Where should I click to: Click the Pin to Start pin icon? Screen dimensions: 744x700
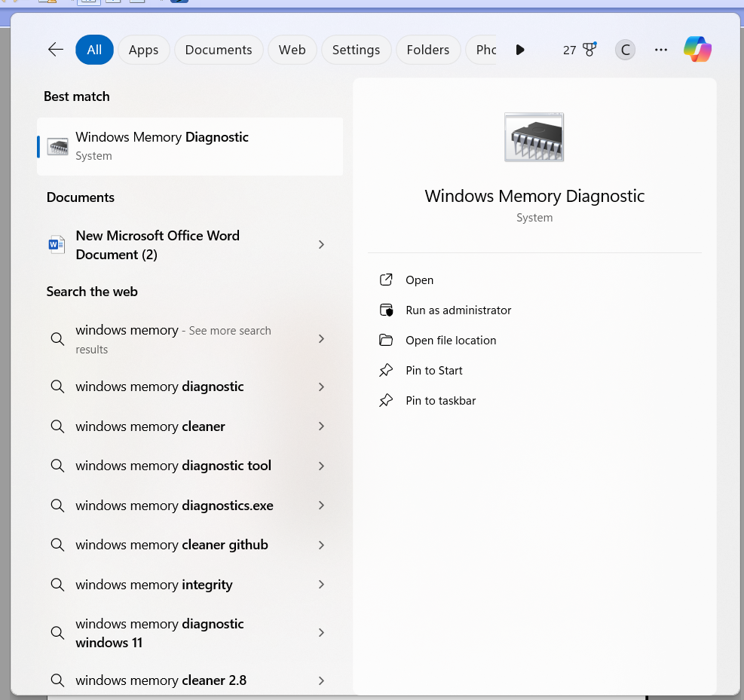click(386, 371)
